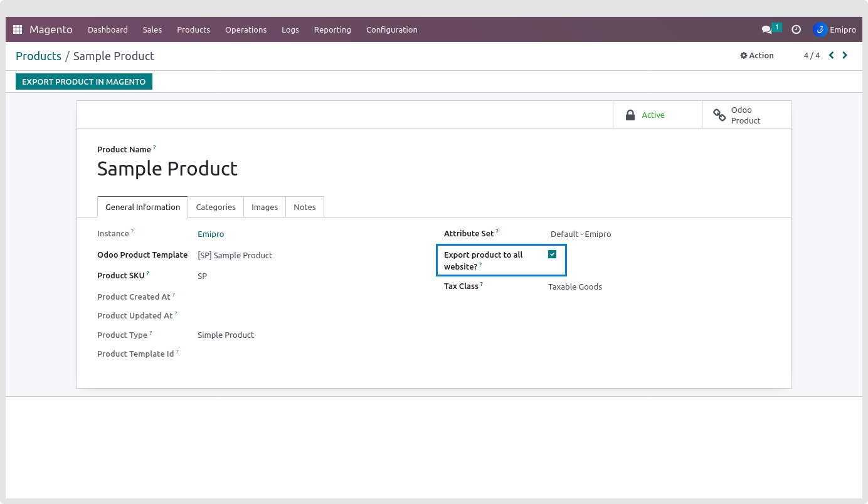Click the Sample Product name title
The width and height of the screenshot is (868, 504).
tap(167, 169)
